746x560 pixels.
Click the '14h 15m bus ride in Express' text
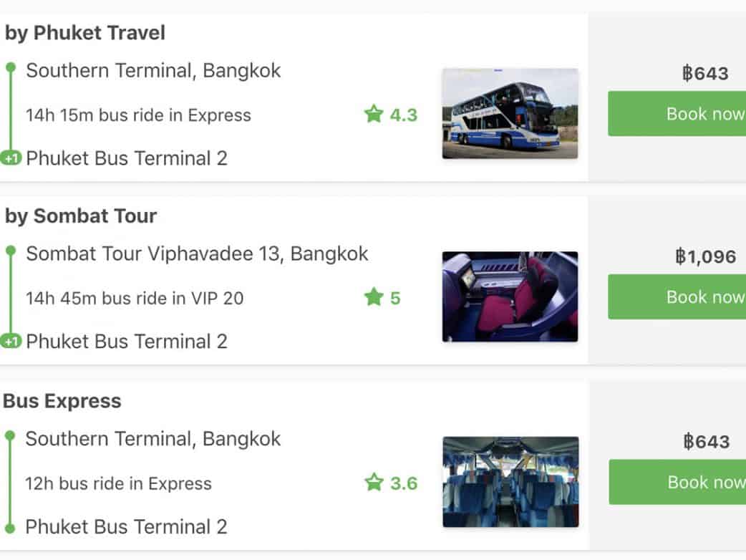pyautogui.click(x=138, y=115)
